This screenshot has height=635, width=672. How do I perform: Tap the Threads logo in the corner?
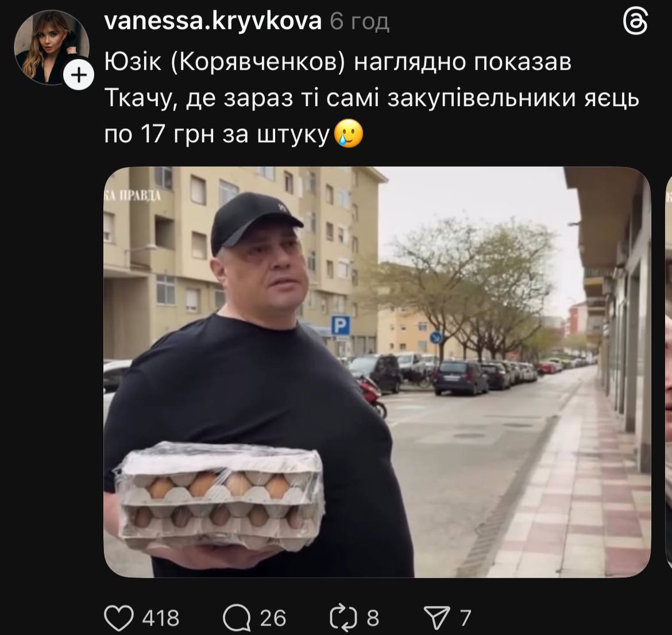635,22
